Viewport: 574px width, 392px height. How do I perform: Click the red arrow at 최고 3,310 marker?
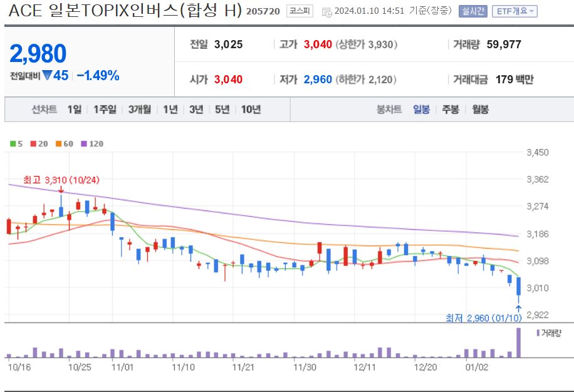coord(61,189)
